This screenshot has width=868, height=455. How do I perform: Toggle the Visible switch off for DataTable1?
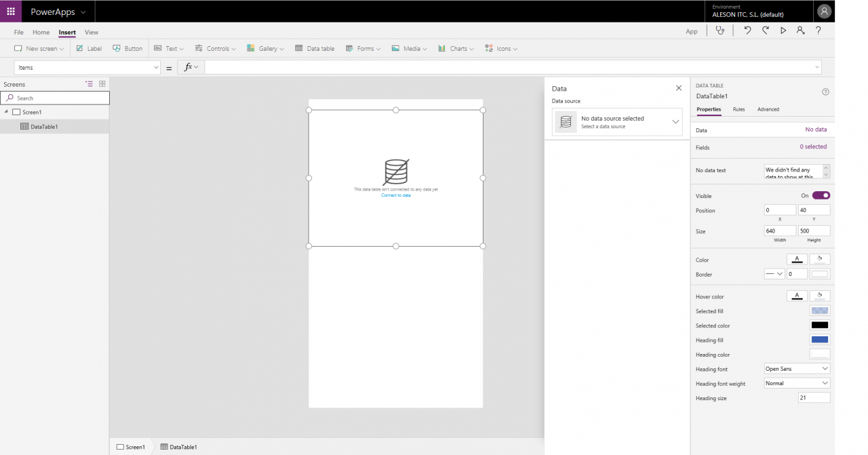820,195
